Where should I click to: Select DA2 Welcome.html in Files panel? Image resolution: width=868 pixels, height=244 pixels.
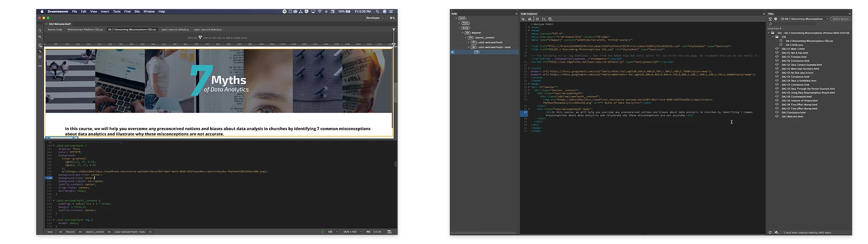793,117
